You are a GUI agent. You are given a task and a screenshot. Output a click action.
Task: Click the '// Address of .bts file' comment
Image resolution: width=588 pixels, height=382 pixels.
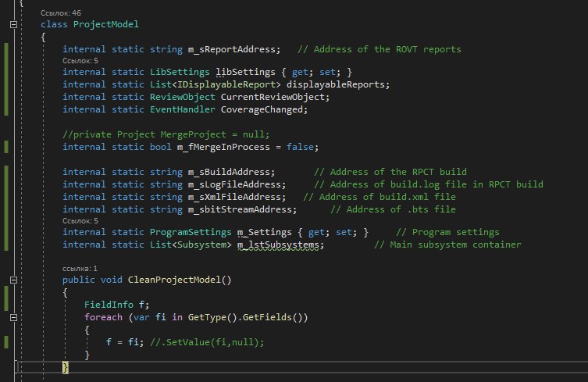(393, 209)
